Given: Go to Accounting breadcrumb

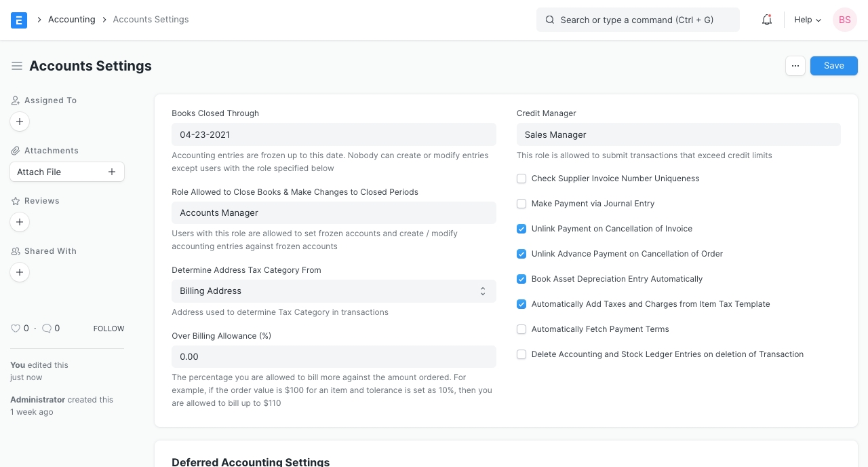Looking at the screenshot, I should [71, 20].
